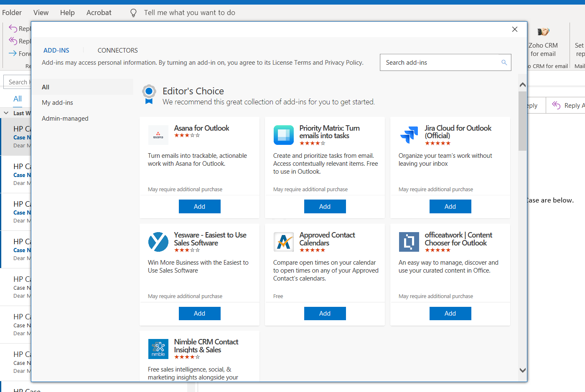The height and width of the screenshot is (392, 585).
Task: Open Yesware Easiest to Use title
Action: [x=210, y=239]
